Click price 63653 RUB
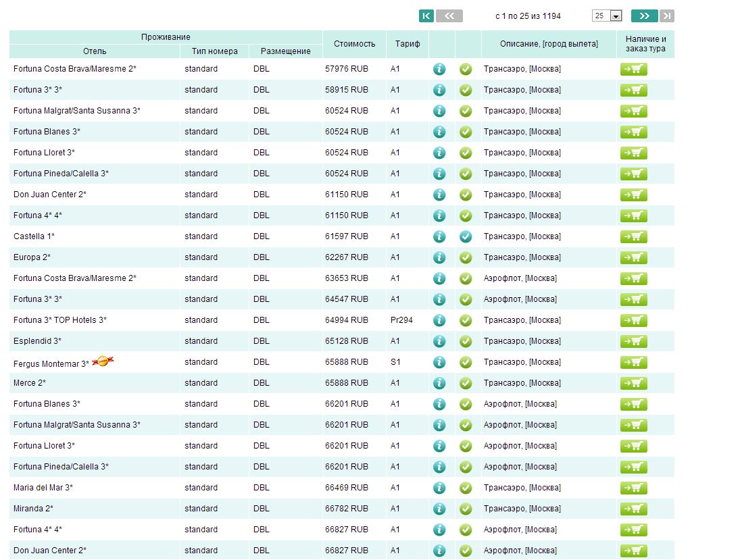Image resolution: width=740 pixels, height=560 pixels. (x=347, y=278)
